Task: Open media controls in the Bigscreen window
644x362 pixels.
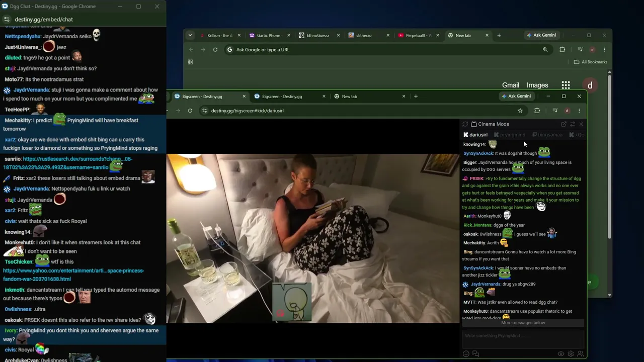Action: pos(555,111)
